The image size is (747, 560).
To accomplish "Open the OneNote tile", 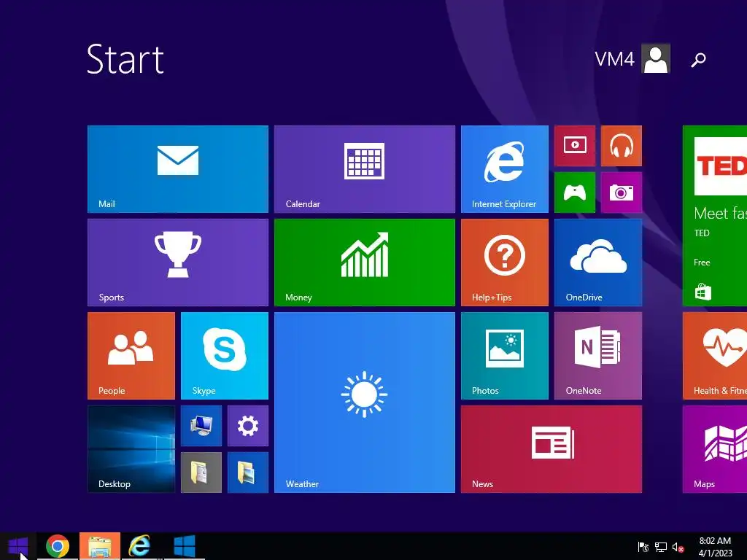I will pos(598,356).
